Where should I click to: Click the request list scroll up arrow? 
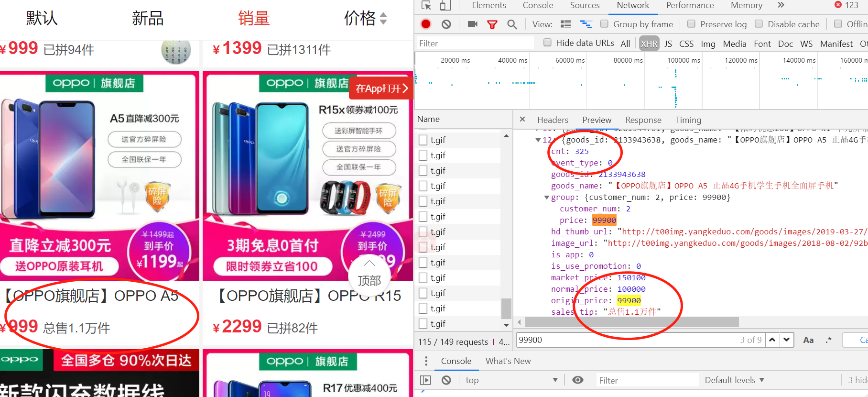[506, 136]
